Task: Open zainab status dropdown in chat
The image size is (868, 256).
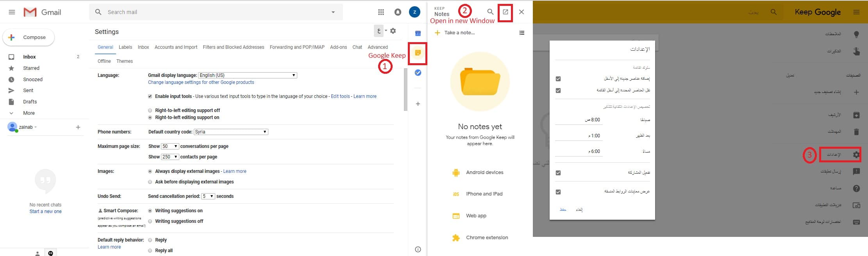Action: [36, 127]
